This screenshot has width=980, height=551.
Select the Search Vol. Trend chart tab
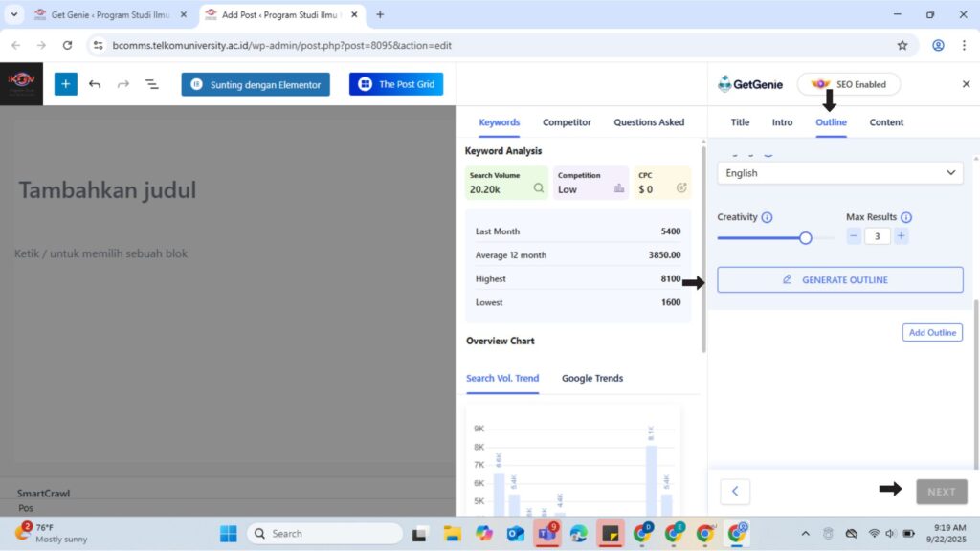tap(501, 378)
